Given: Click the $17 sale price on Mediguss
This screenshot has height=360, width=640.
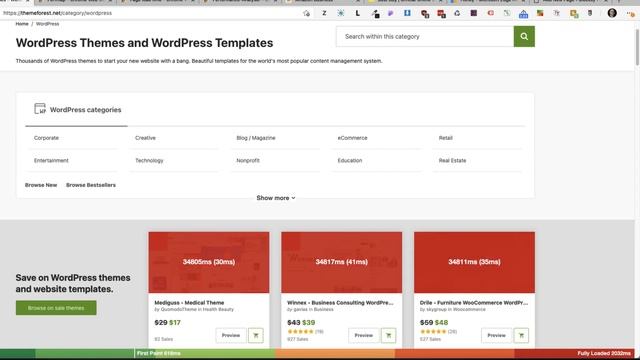Looking at the screenshot, I should click(175, 322).
